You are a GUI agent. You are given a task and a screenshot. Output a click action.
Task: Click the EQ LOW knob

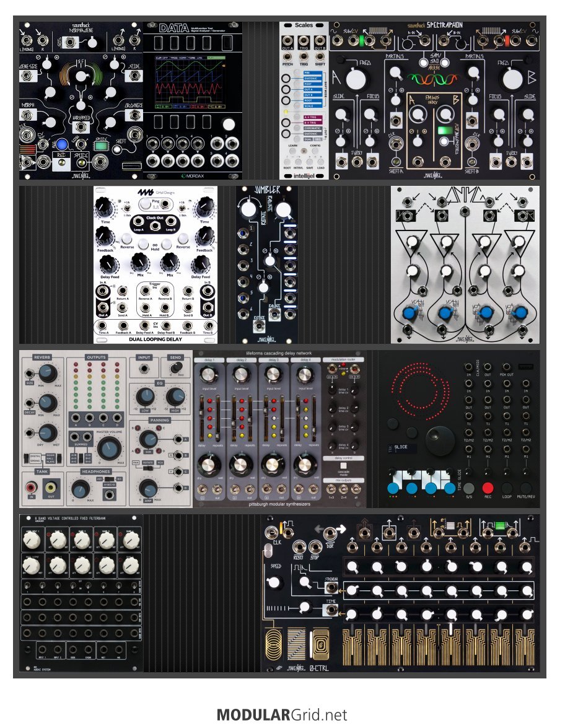pyautogui.click(x=146, y=397)
